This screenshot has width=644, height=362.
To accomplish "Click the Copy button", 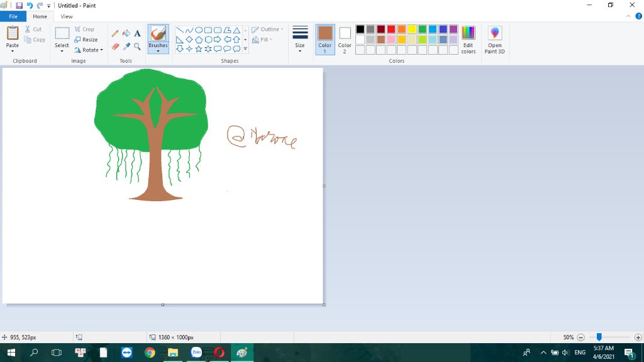I will [x=35, y=40].
